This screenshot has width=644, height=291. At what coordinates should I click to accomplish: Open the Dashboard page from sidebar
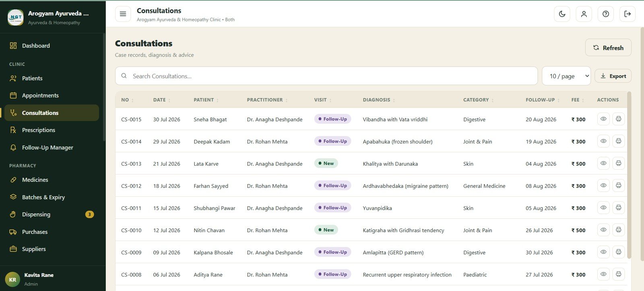(x=52, y=46)
